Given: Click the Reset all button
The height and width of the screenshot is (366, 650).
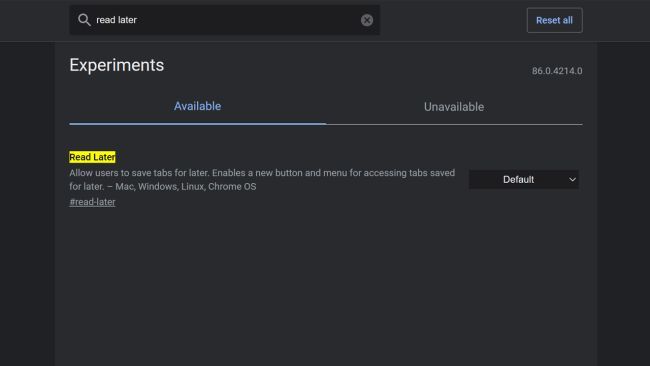Looking at the screenshot, I should tap(554, 20).
